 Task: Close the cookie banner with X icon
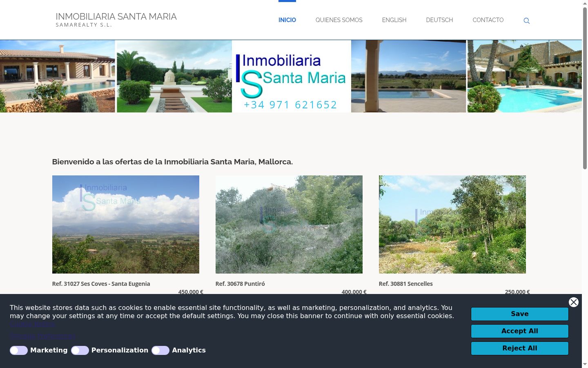pyautogui.click(x=574, y=302)
